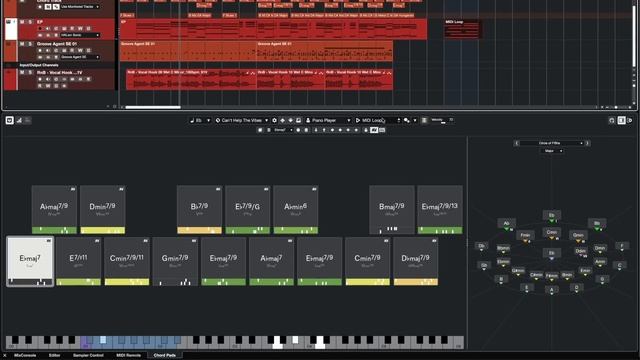This screenshot has height=360, width=640.
Task: Click the MIDI Loop pattern stepper arrows
Action: click(x=398, y=120)
